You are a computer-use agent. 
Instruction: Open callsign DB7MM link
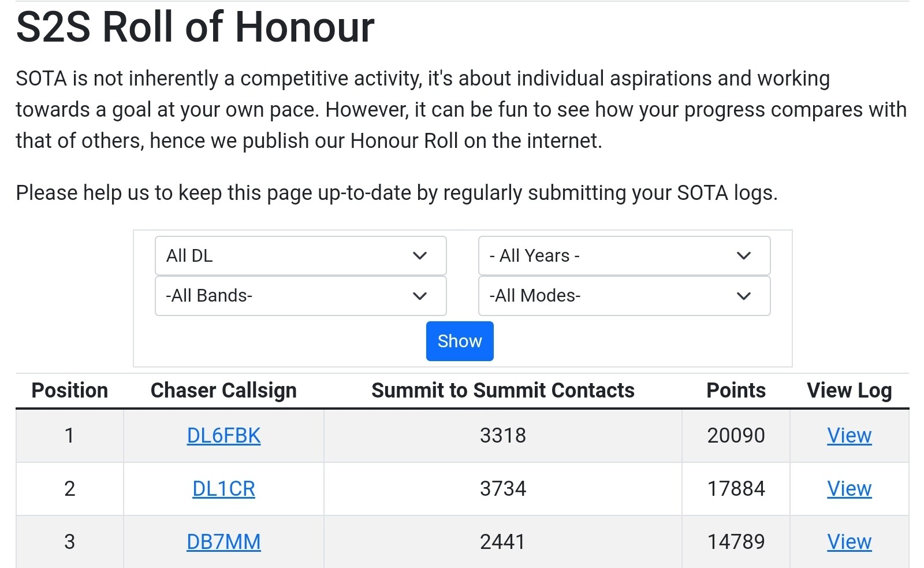223,542
